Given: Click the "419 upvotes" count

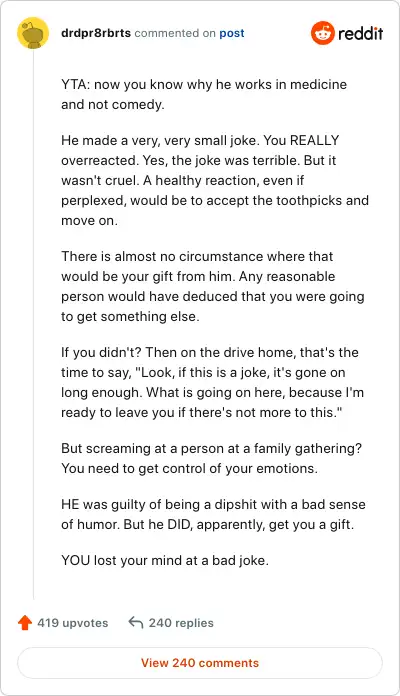Looking at the screenshot, I should (x=73, y=623).
